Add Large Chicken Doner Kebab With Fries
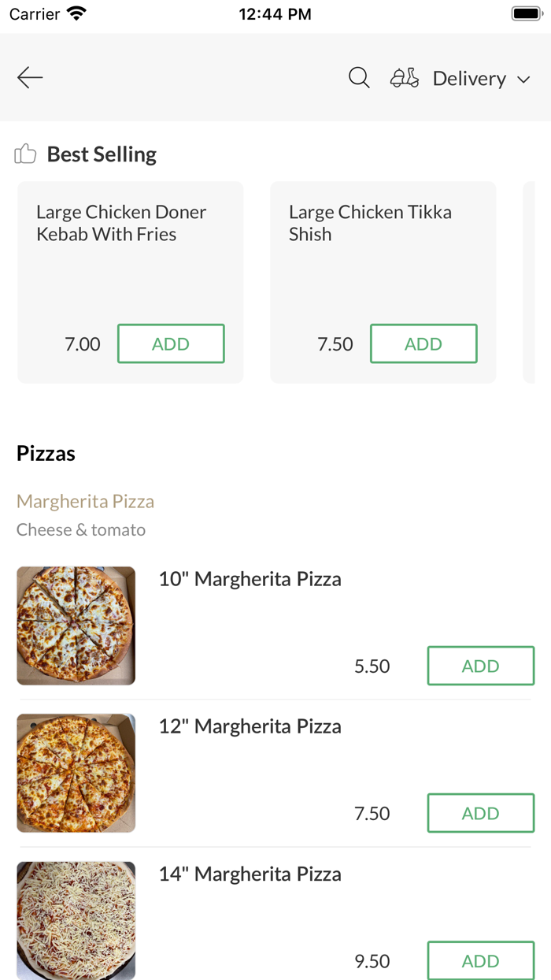The image size is (551, 980). click(x=171, y=343)
